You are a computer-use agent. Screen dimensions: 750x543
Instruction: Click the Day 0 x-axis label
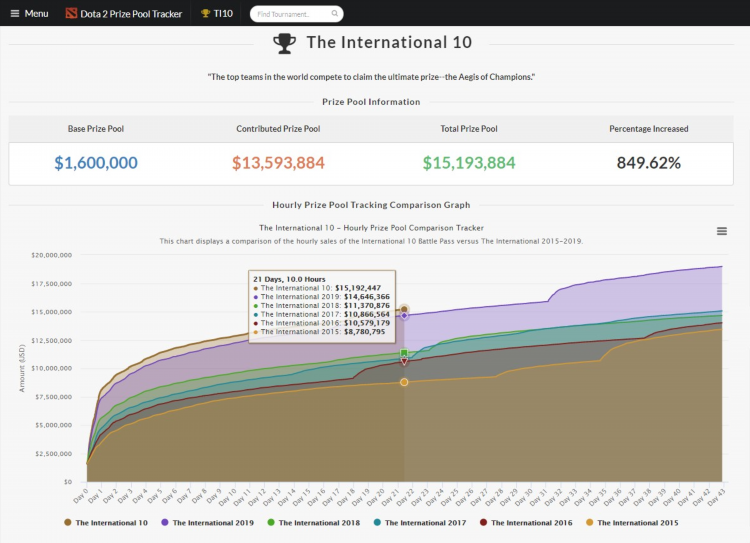point(81,496)
